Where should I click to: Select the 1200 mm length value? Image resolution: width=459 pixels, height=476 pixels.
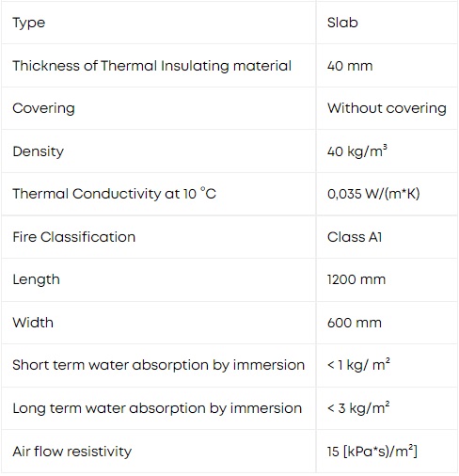356,279
